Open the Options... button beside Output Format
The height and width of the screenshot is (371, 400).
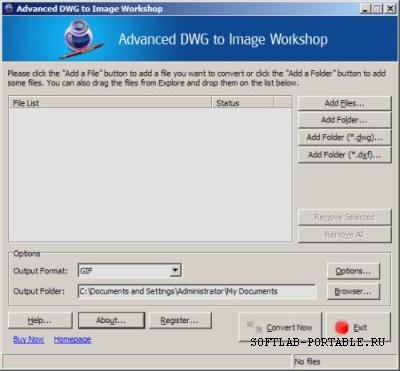click(353, 271)
